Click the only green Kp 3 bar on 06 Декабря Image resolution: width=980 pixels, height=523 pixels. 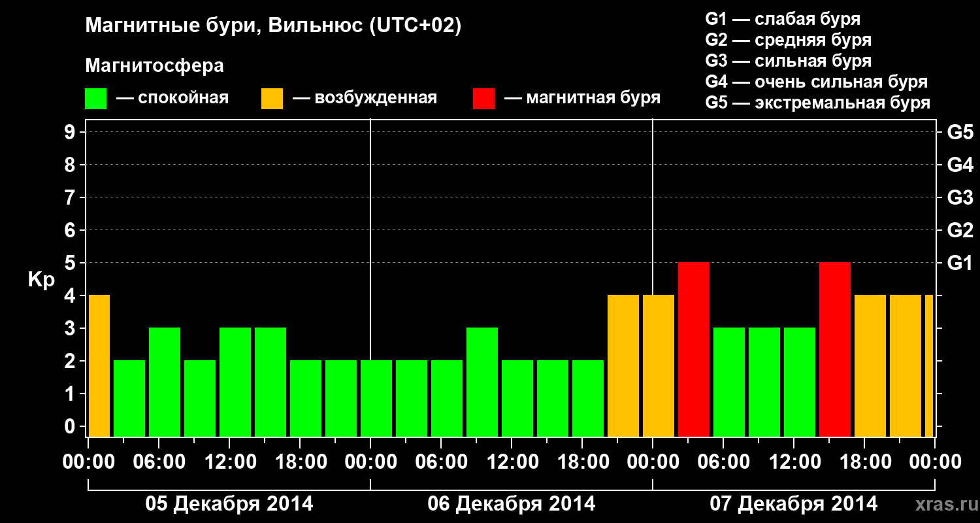[x=482, y=382]
